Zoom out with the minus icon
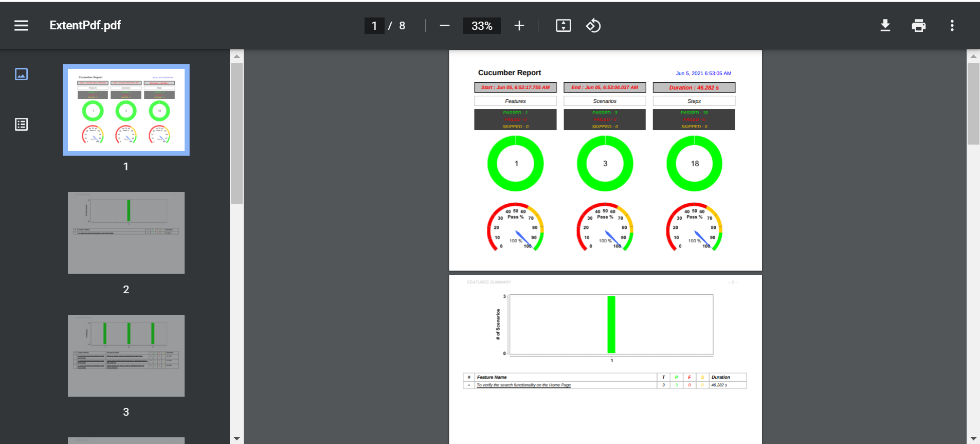This screenshot has width=980, height=444. click(445, 26)
